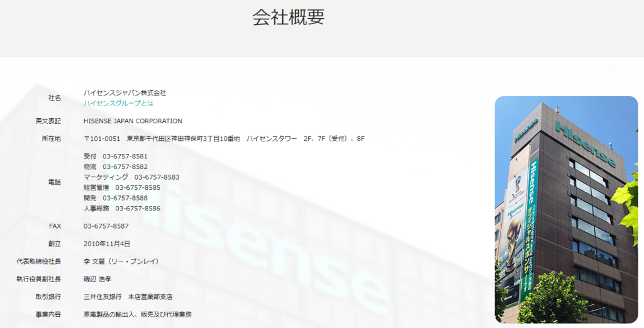The image size is (644, 328).
Task: Click the 創立 row label
Action: [x=54, y=244]
